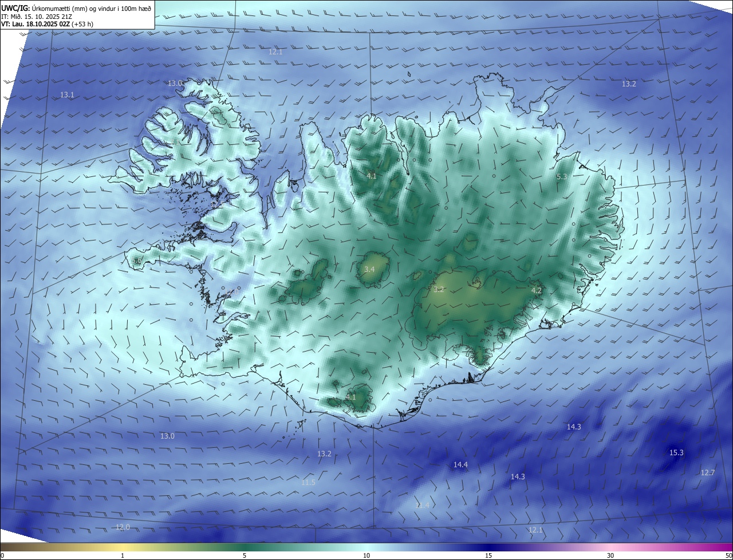Click the 5.3 value label over east Iceland
Viewport: 733px width, 560px height.
click(x=562, y=177)
